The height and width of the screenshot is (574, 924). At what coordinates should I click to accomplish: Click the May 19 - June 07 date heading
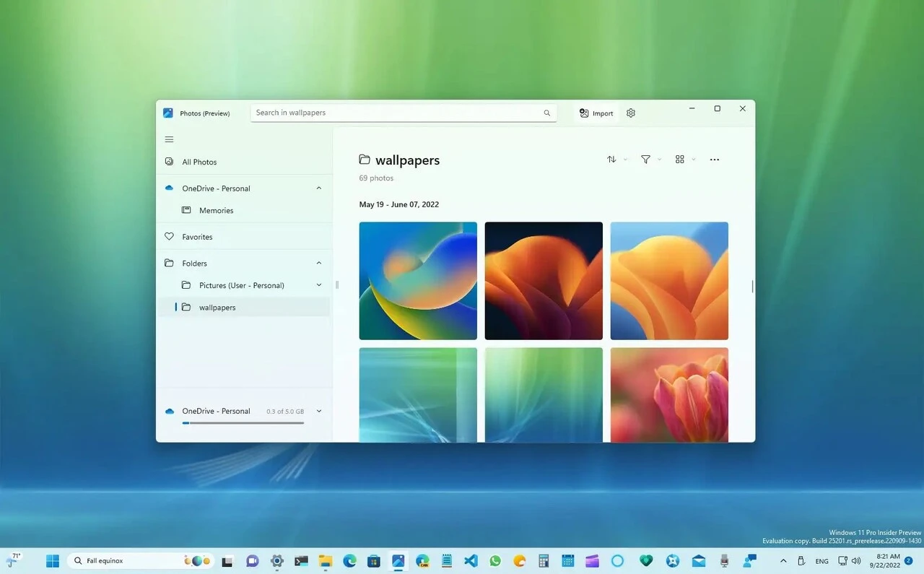399,204
